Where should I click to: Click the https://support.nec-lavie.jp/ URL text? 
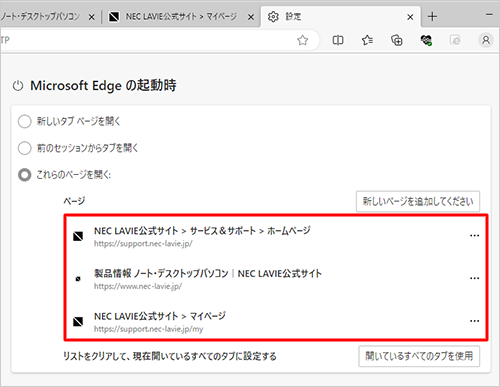(x=143, y=244)
